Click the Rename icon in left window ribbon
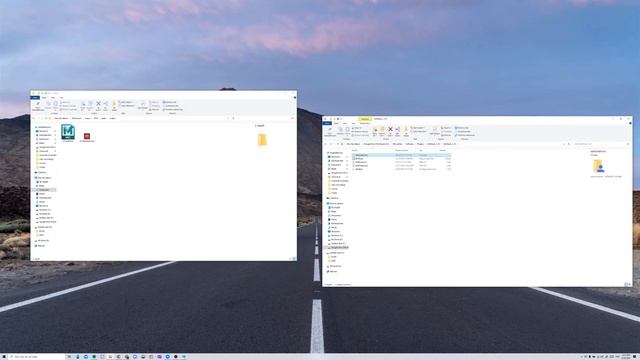The height and width of the screenshot is (360, 640). click(105, 105)
